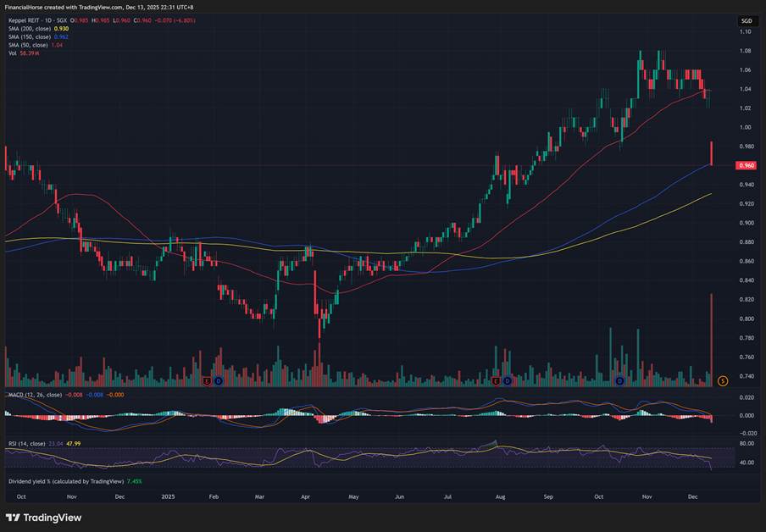The width and height of the screenshot is (766, 532).
Task: Click the Aug label on time axis
Action: point(500,498)
